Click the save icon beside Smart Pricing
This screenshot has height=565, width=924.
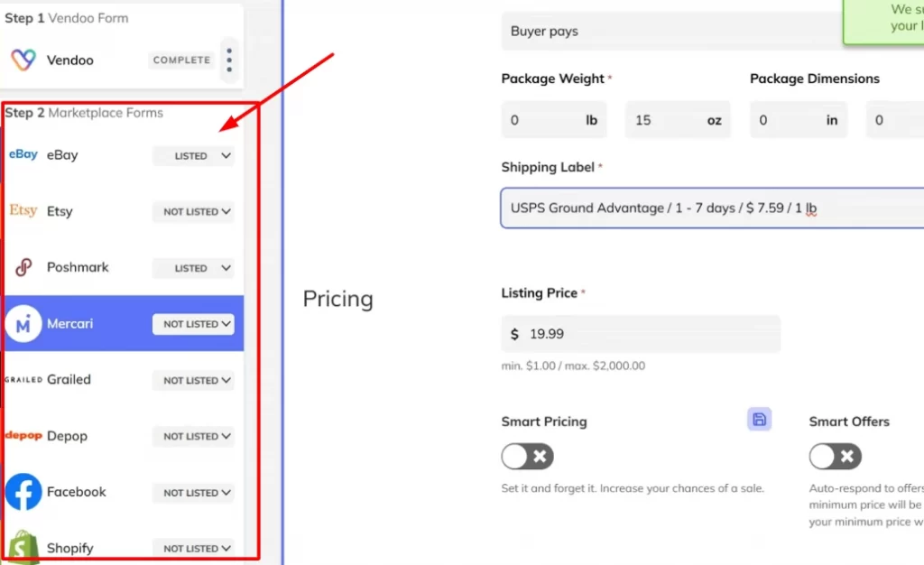[x=759, y=419]
